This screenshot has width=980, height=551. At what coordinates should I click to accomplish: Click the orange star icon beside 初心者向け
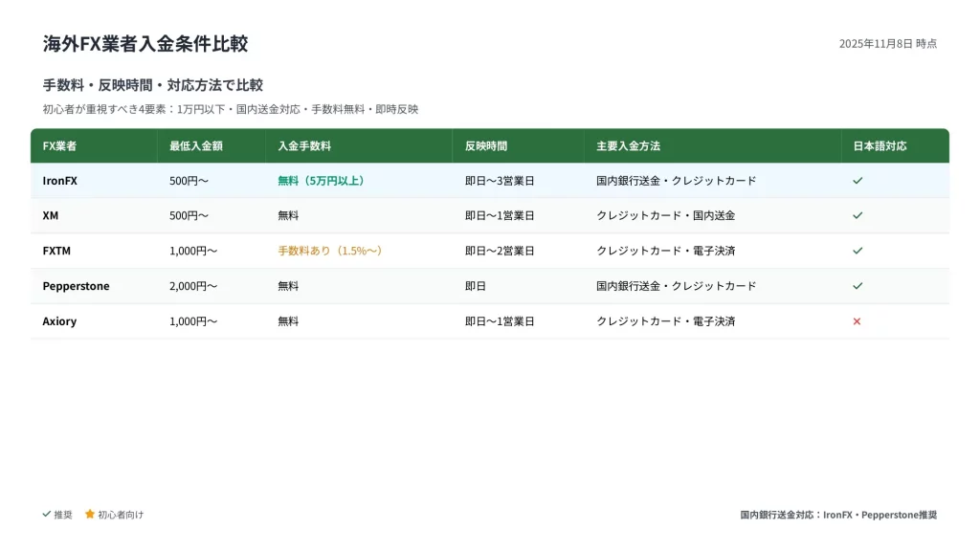(90, 514)
